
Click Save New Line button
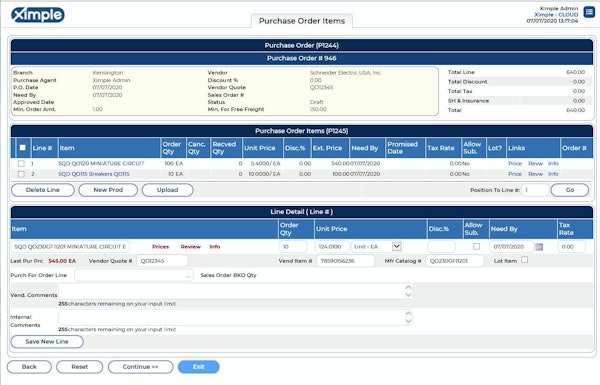click(x=47, y=341)
